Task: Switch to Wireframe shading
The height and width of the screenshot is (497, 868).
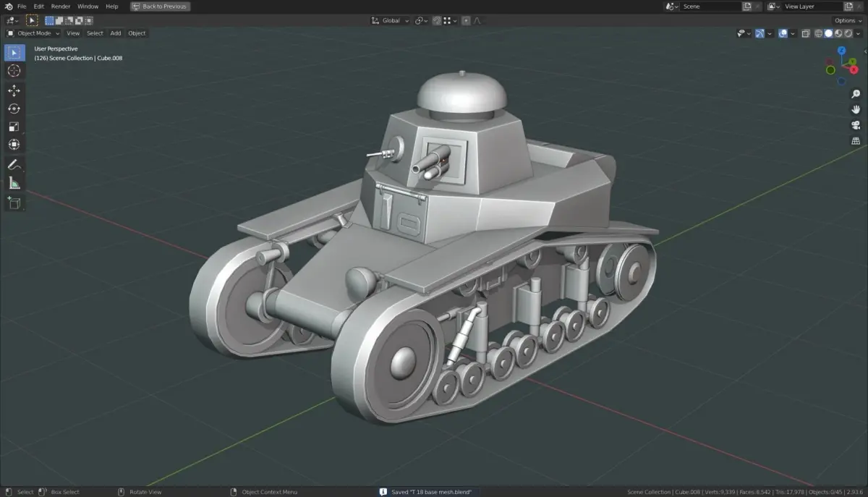Action: click(x=818, y=33)
